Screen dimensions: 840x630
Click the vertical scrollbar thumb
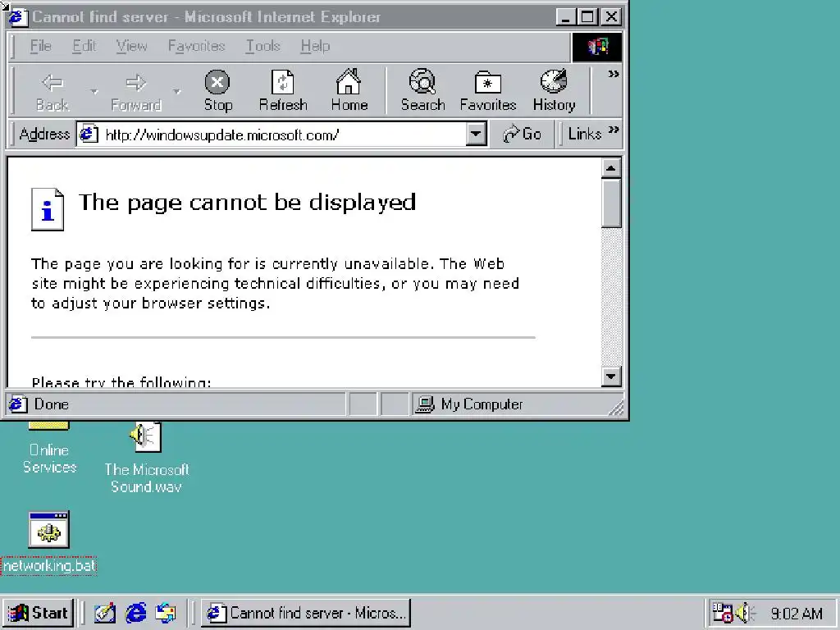pyautogui.click(x=611, y=203)
